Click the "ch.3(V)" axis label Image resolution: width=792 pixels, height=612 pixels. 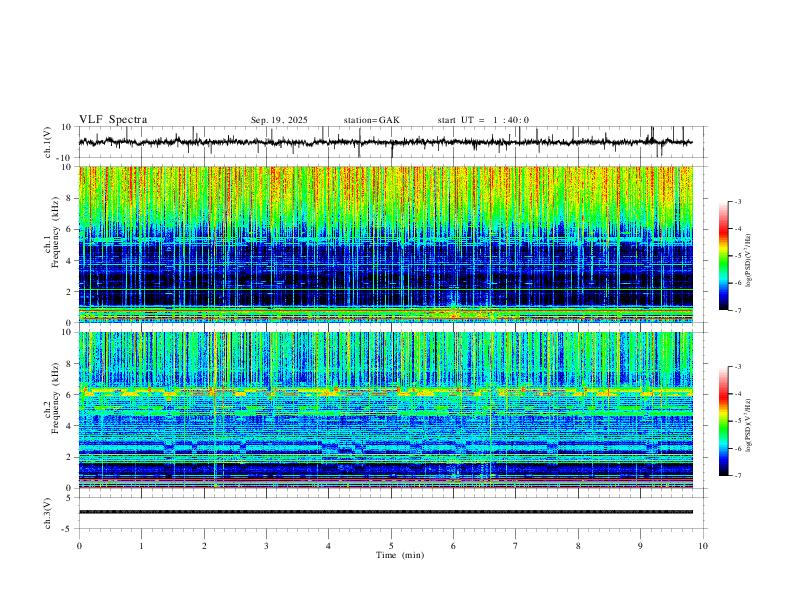coord(48,513)
